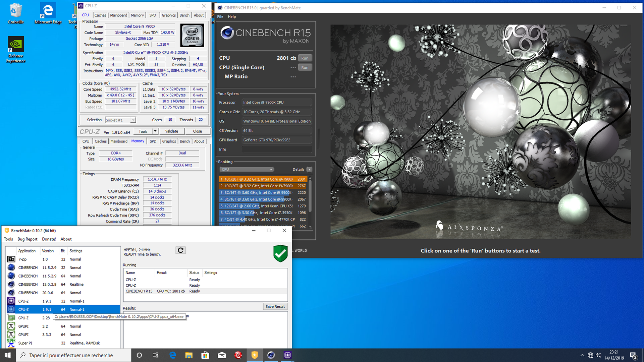Open Bench tab in upper CPU-Z window
The height and width of the screenshot is (362, 644).
[184, 15]
